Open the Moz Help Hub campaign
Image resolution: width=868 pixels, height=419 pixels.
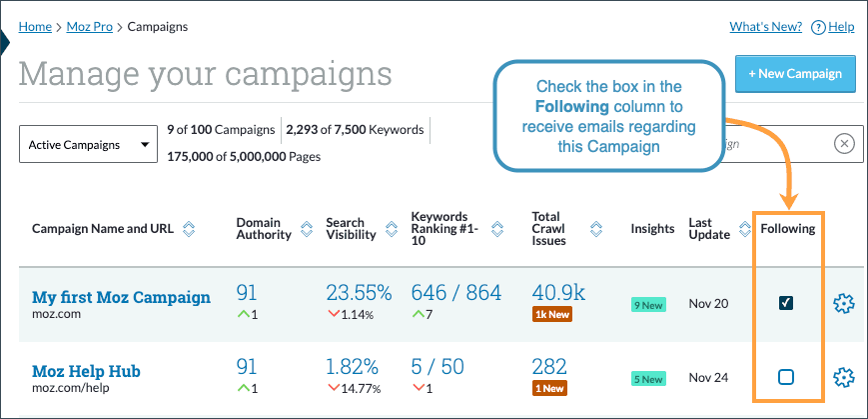[x=86, y=371]
